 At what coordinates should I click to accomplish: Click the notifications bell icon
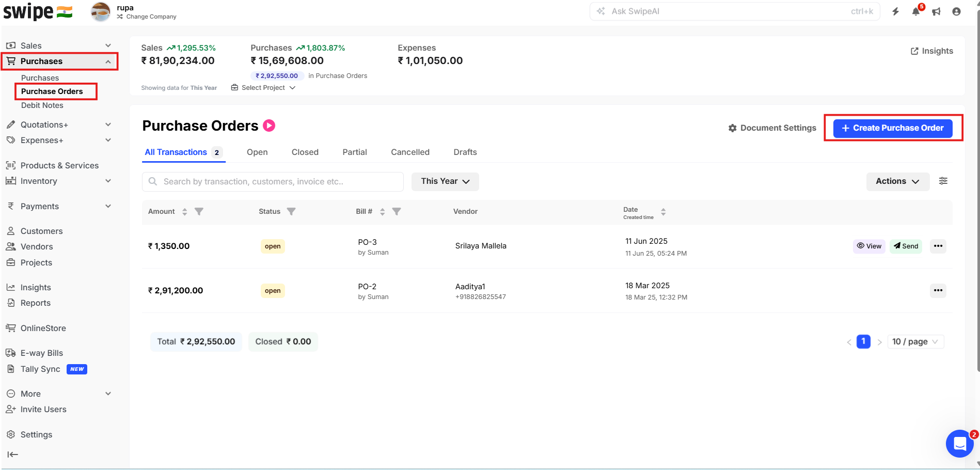915,12
